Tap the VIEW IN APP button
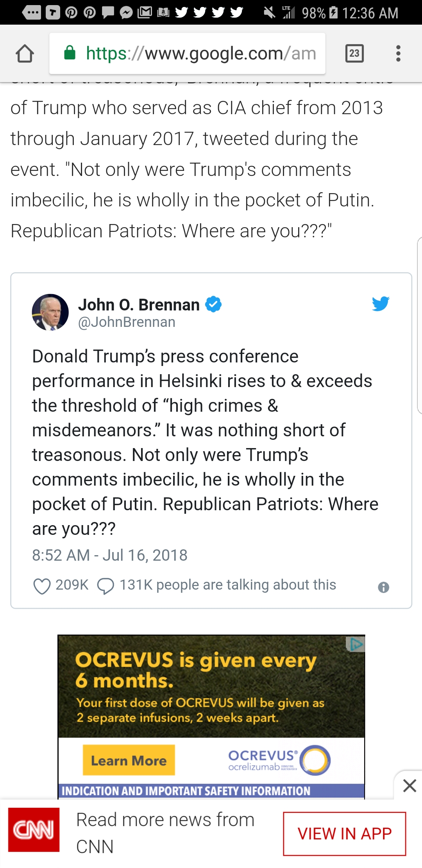The image size is (422, 868). click(345, 834)
